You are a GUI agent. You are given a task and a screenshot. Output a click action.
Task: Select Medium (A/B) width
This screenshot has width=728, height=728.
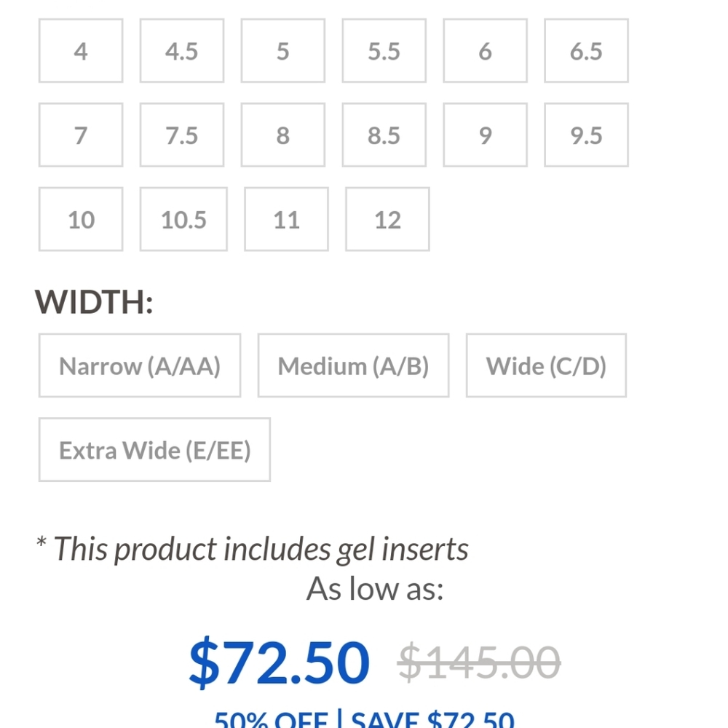coord(353,365)
